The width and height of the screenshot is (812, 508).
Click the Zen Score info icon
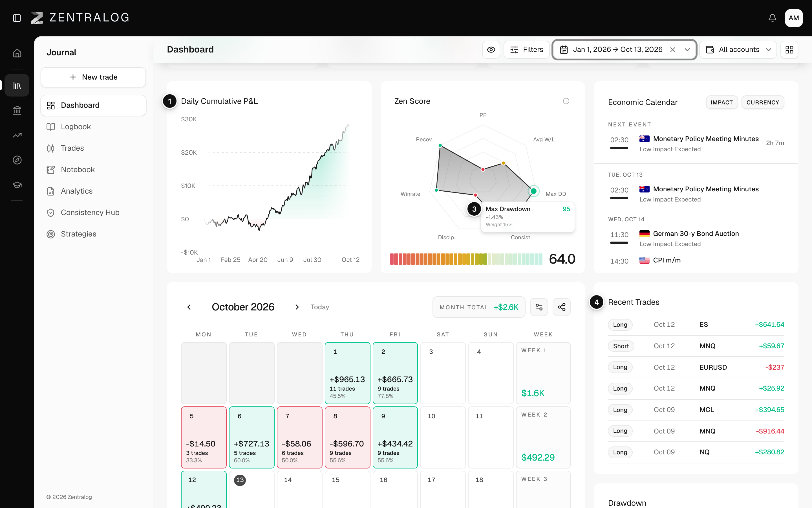(566, 101)
